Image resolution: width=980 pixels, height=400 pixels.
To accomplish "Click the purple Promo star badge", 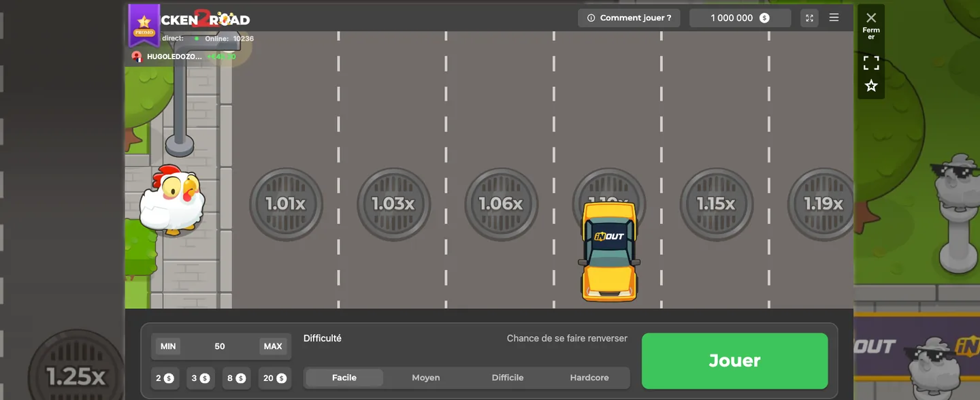I will (144, 24).
